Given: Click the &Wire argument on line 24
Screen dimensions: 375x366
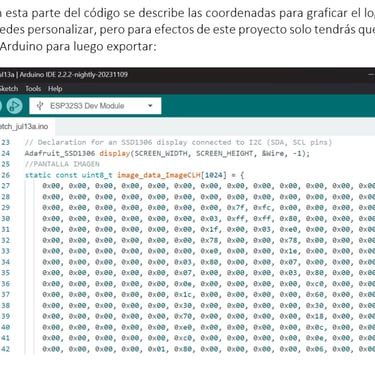Looking at the screenshot, I should point(274,153).
